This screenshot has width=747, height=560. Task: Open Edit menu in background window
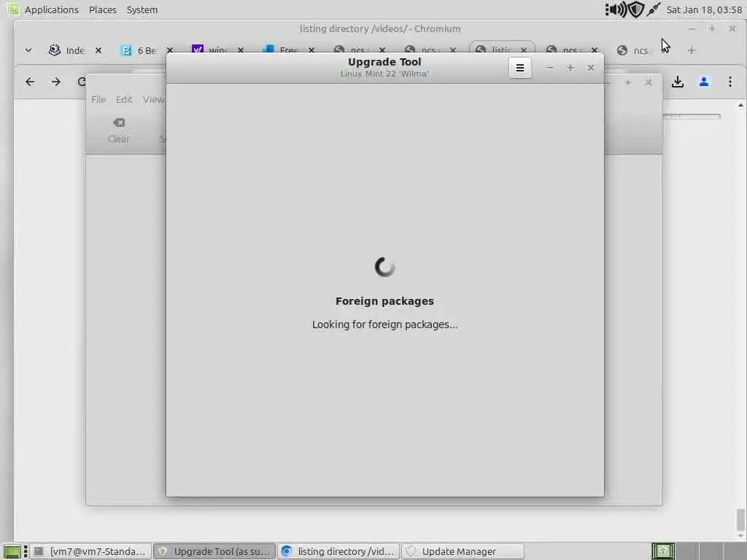point(124,99)
